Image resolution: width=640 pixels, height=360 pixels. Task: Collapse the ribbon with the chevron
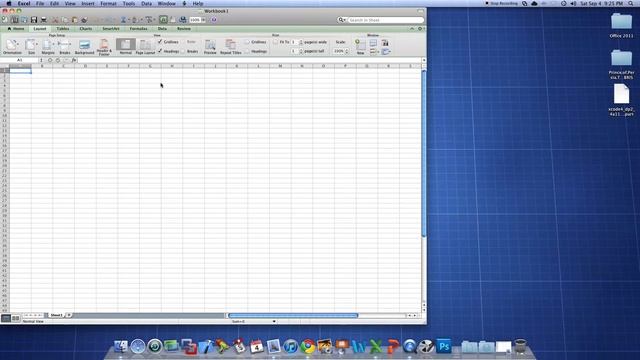coord(412,29)
